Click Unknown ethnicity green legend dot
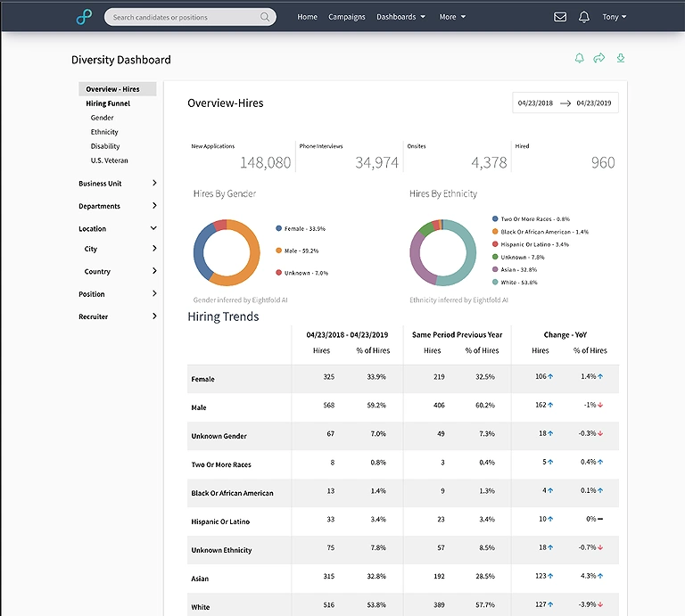This screenshot has height=616, width=685. pyautogui.click(x=495, y=257)
